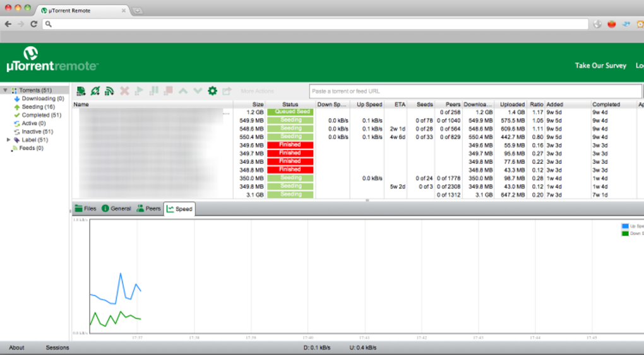Image resolution: width=644 pixels, height=355 pixels.
Task: Open a new browser tab
Action: coord(138,11)
